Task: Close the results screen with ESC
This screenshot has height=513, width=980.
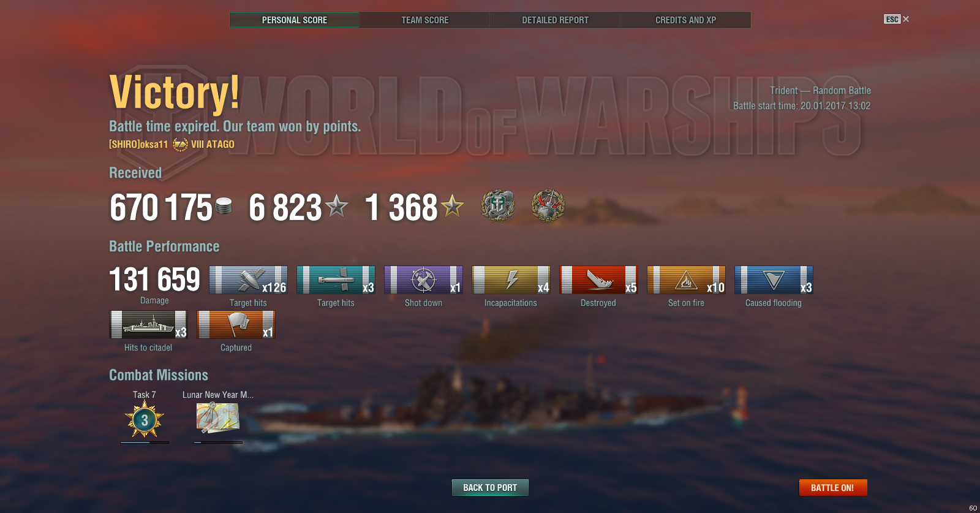Action: (x=897, y=19)
